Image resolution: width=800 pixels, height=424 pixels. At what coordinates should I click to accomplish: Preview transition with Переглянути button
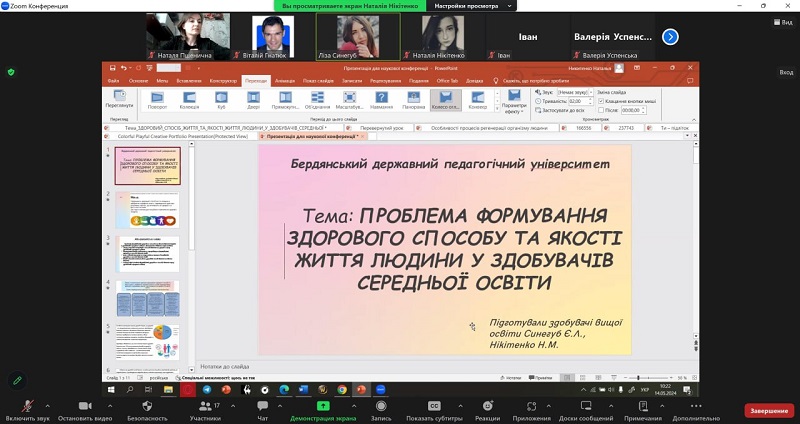tap(119, 99)
